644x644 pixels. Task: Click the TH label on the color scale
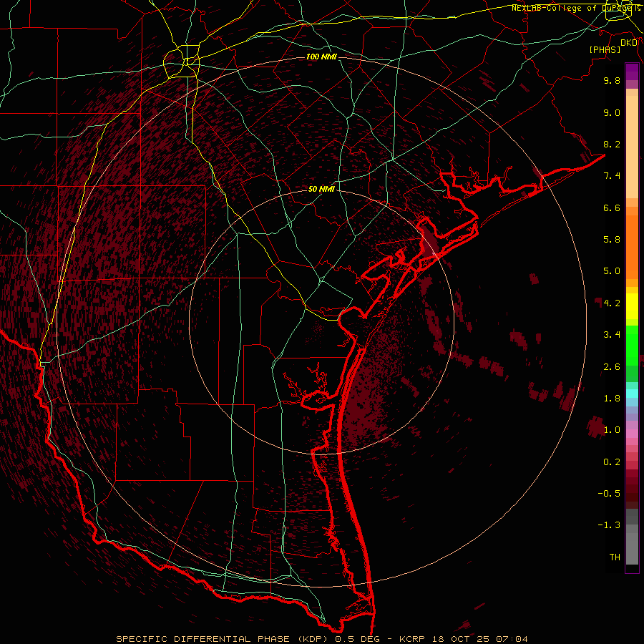click(615, 557)
